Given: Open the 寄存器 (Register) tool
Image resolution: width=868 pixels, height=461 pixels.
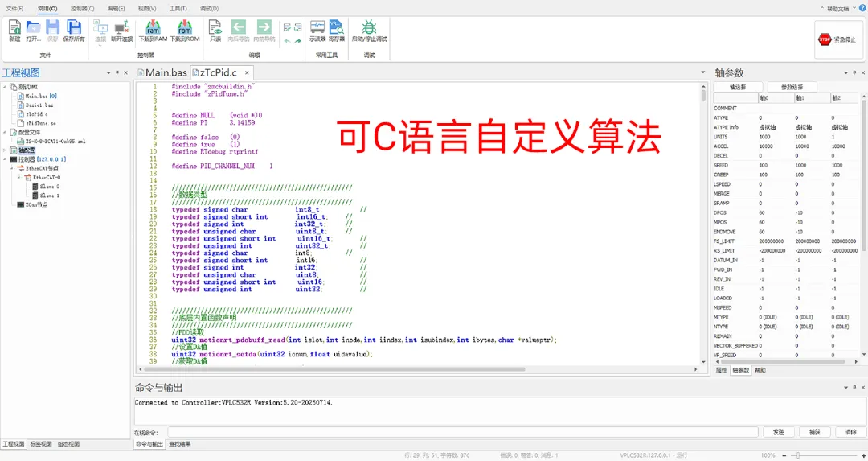Looking at the screenshot, I should [x=336, y=27].
